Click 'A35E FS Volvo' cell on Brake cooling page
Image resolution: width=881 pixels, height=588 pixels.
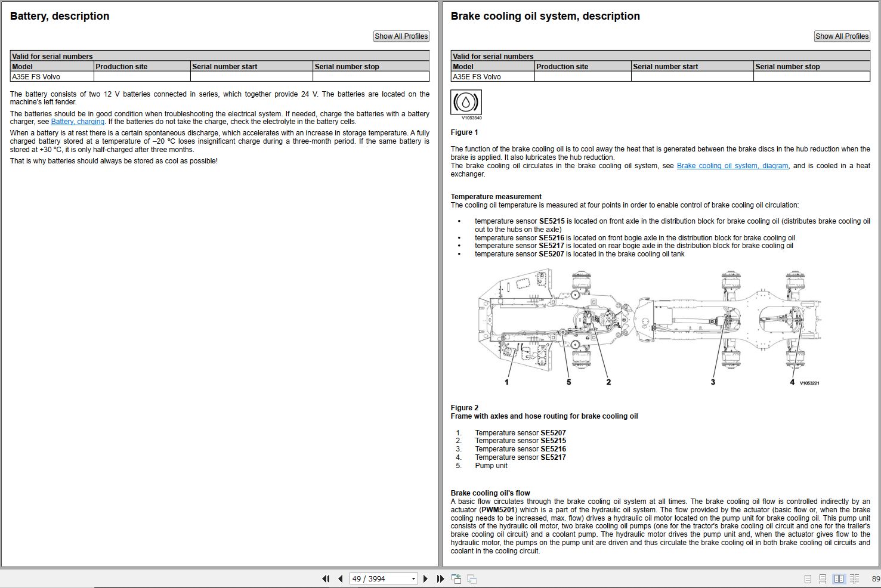pyautogui.click(x=493, y=77)
